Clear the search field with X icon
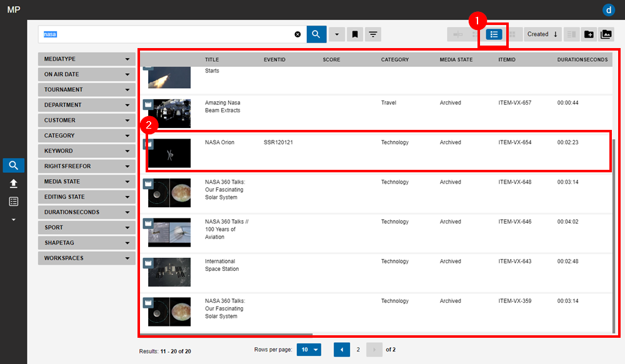 click(x=297, y=34)
